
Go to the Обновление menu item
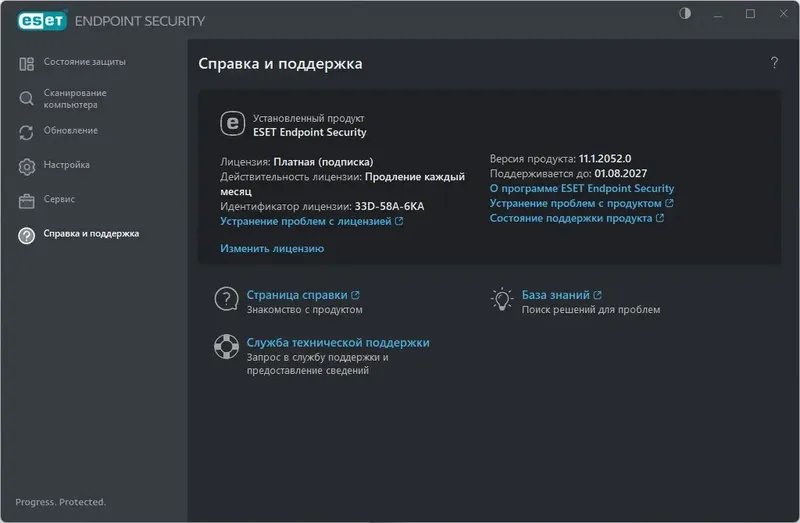point(70,130)
